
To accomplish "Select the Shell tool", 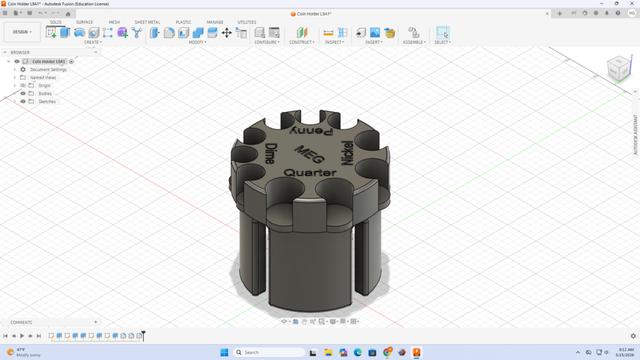I will coord(184,32).
